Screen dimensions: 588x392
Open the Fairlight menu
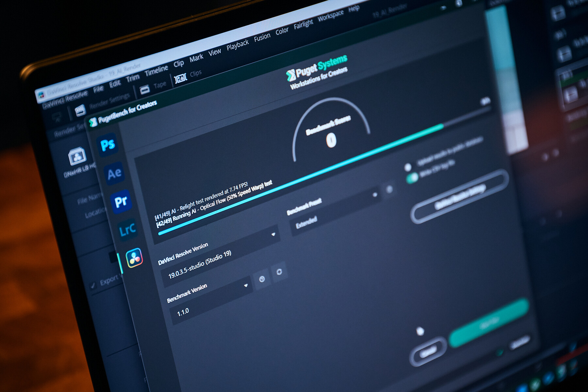tap(303, 24)
